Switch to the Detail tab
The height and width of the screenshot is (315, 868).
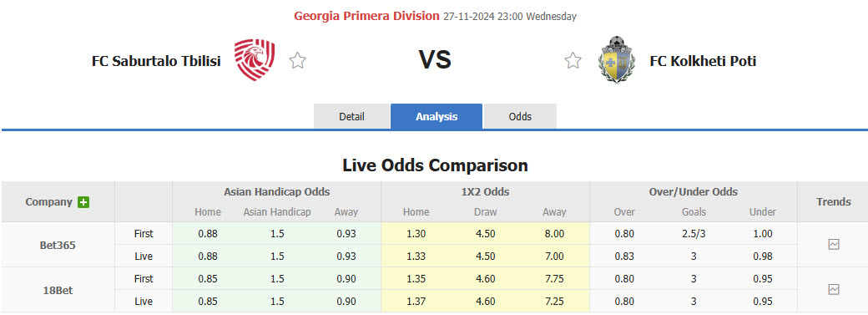[351, 116]
